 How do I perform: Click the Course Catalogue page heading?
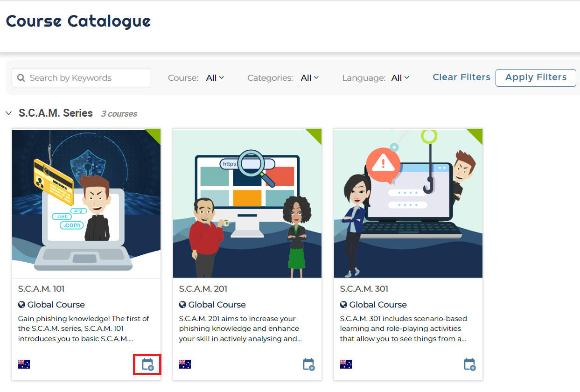[x=78, y=21]
